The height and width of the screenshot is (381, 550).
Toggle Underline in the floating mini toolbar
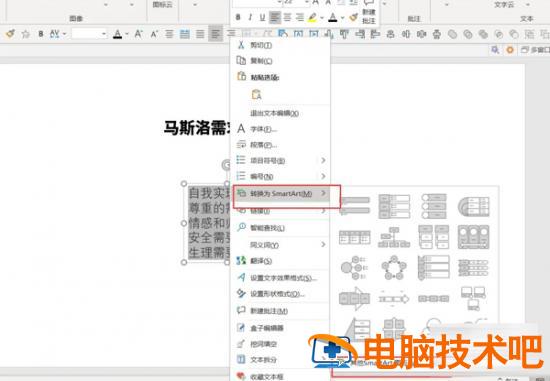pyautogui.click(x=262, y=17)
